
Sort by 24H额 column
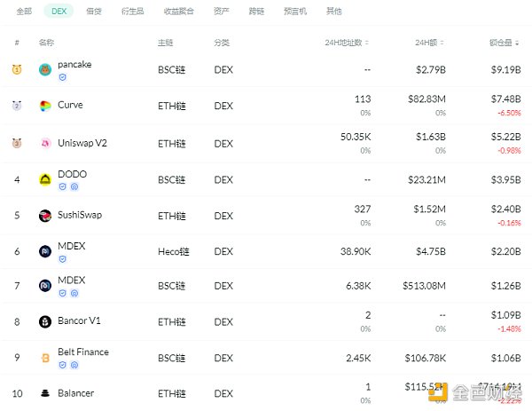tap(432, 43)
